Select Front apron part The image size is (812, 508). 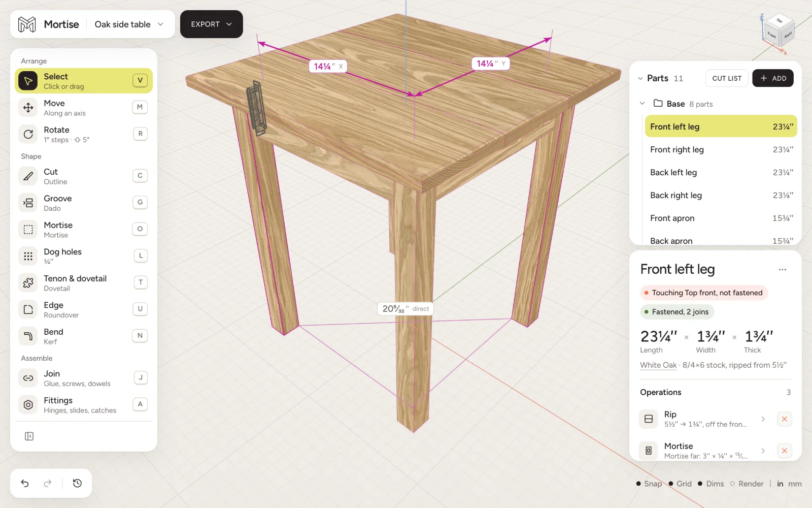click(x=721, y=218)
